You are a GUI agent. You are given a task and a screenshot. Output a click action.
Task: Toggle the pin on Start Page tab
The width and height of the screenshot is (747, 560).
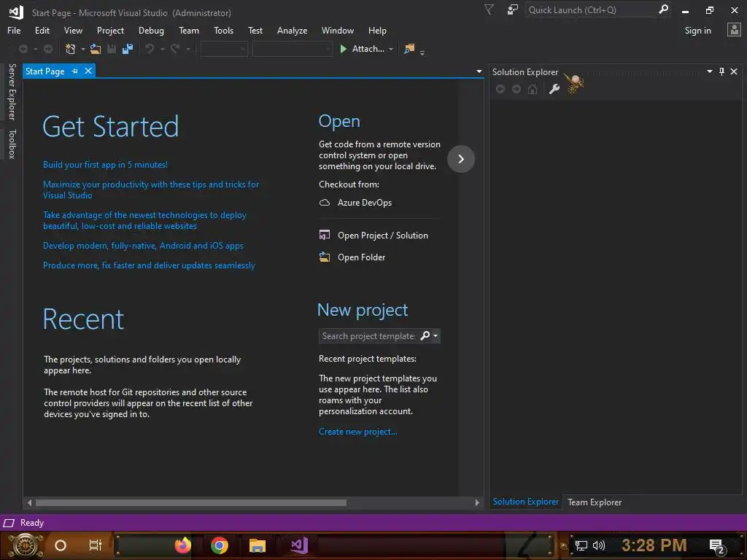click(75, 71)
